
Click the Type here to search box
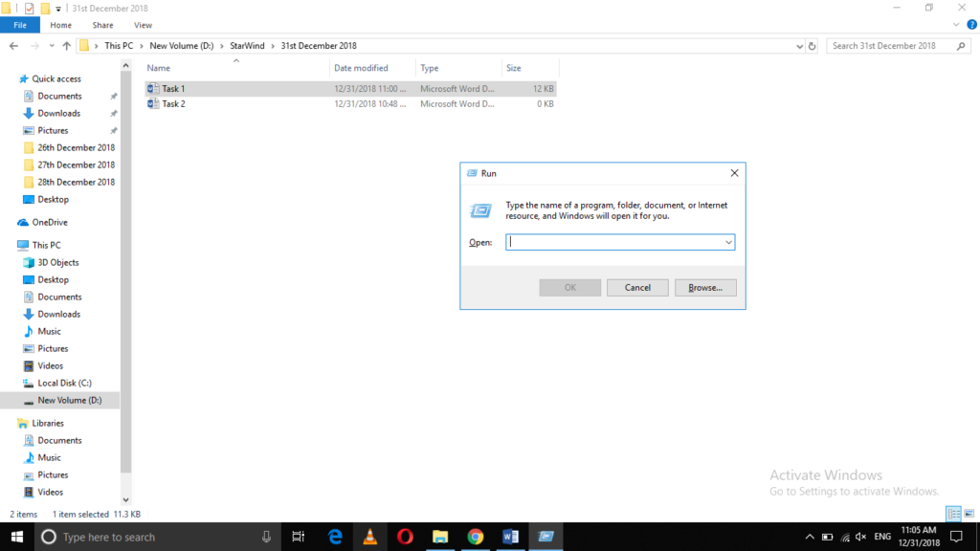[x=159, y=537]
